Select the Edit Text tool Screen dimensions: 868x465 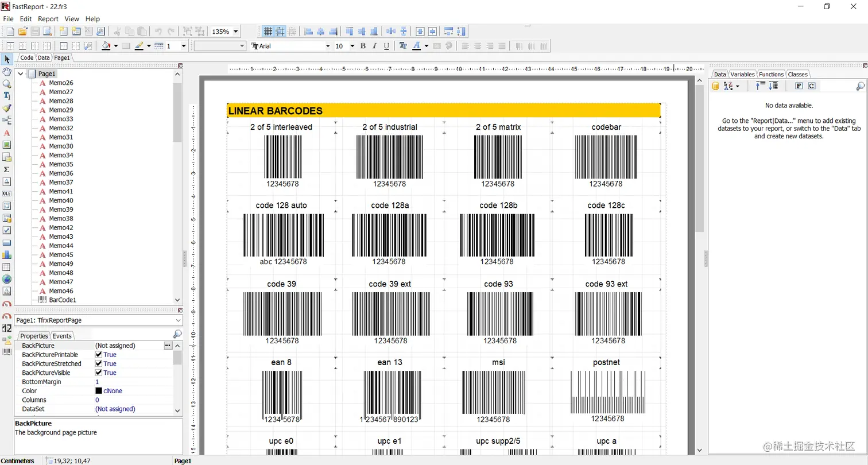(7, 96)
